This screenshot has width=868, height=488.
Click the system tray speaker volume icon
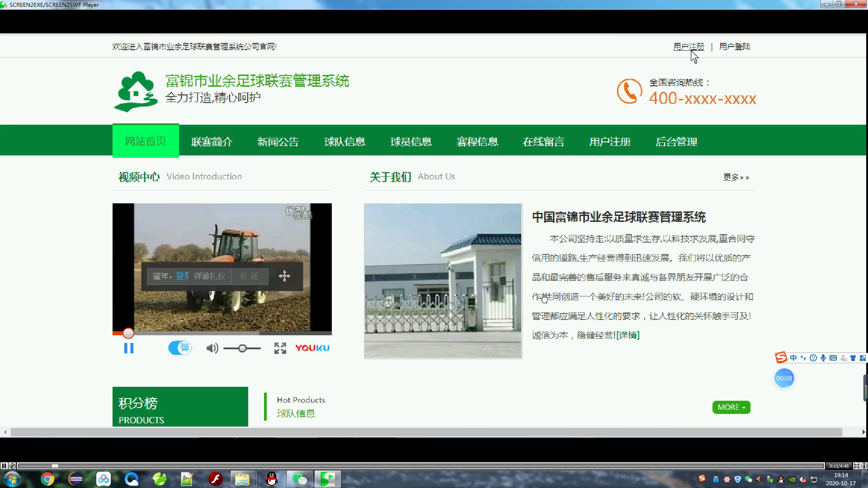tap(803, 479)
